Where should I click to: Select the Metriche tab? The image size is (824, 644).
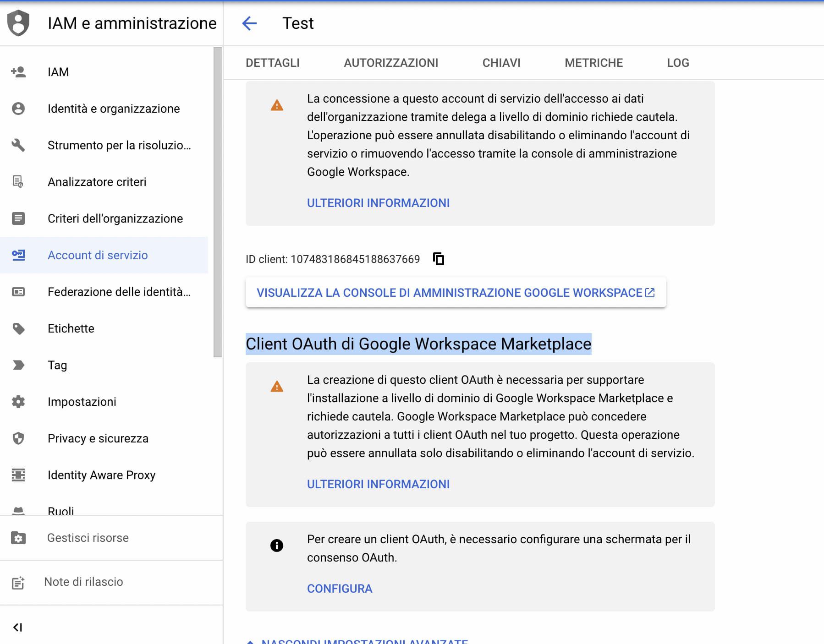point(593,63)
